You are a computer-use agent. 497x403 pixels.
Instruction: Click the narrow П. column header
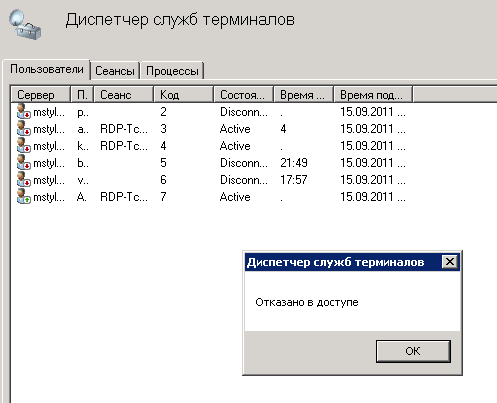(82, 95)
